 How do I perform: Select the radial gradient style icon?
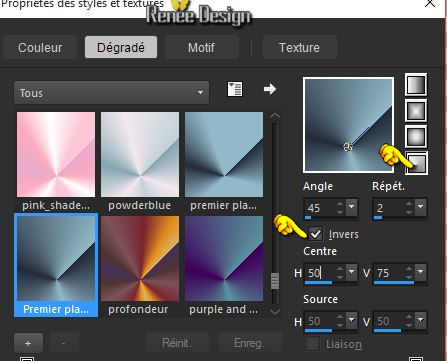tap(417, 163)
